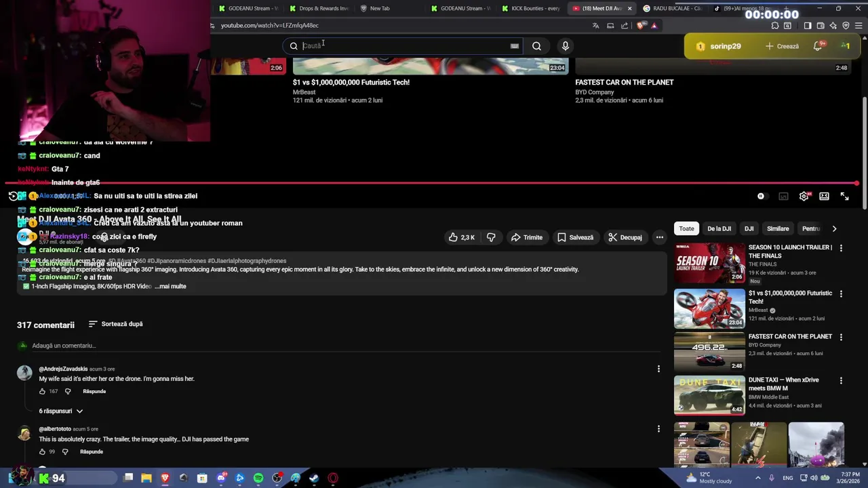Screen dimensions: 868x488
Task: Click the Creează create button
Action: pos(782,46)
